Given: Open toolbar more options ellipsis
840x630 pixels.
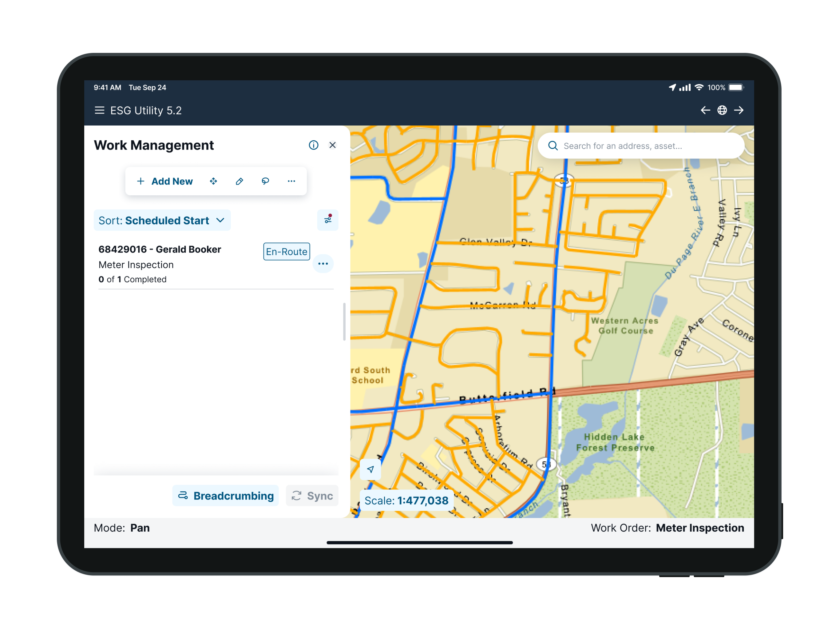Looking at the screenshot, I should (291, 181).
